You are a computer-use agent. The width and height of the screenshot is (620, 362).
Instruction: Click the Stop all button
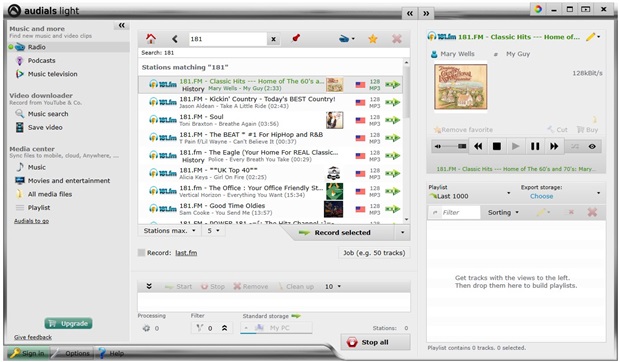coord(375,342)
